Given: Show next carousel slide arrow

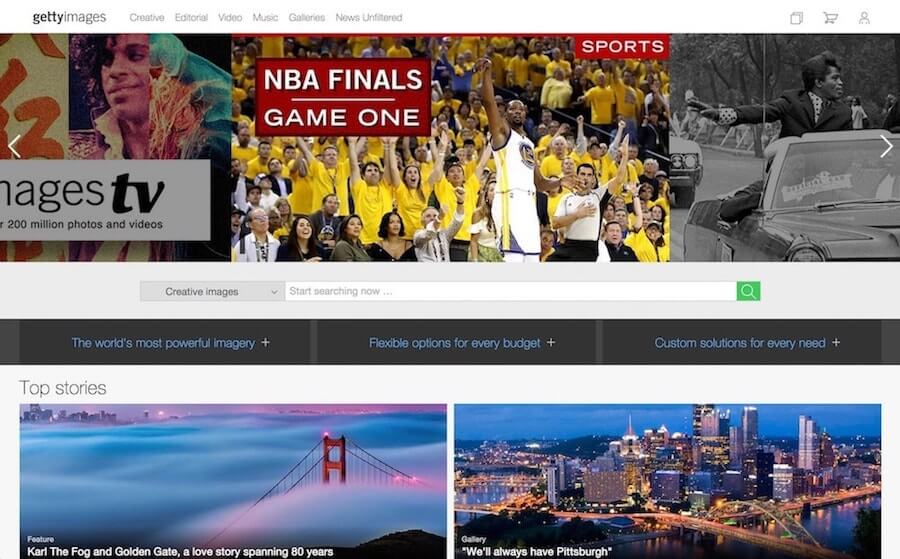Looking at the screenshot, I should click(x=886, y=146).
